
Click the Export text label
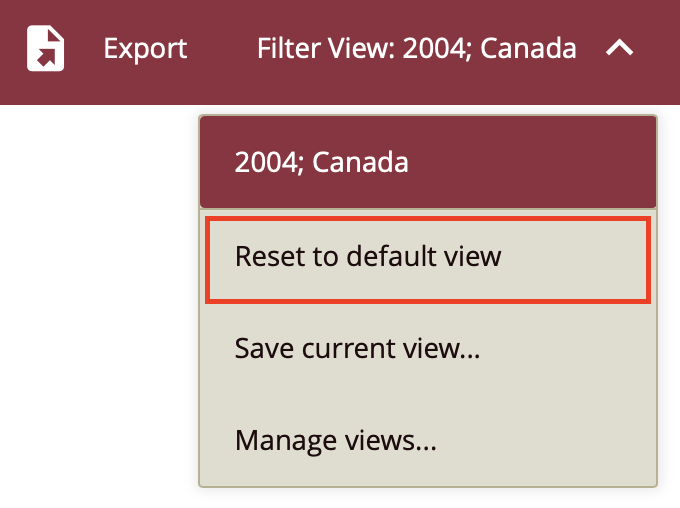point(145,48)
